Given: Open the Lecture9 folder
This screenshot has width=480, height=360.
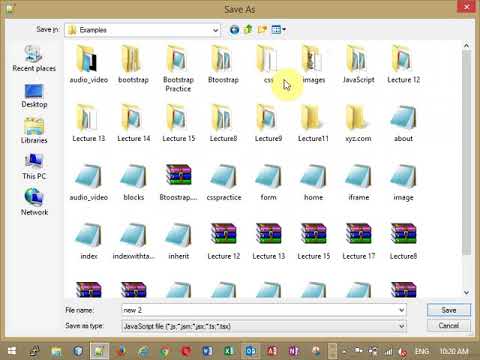Looking at the screenshot, I should pos(268,123).
